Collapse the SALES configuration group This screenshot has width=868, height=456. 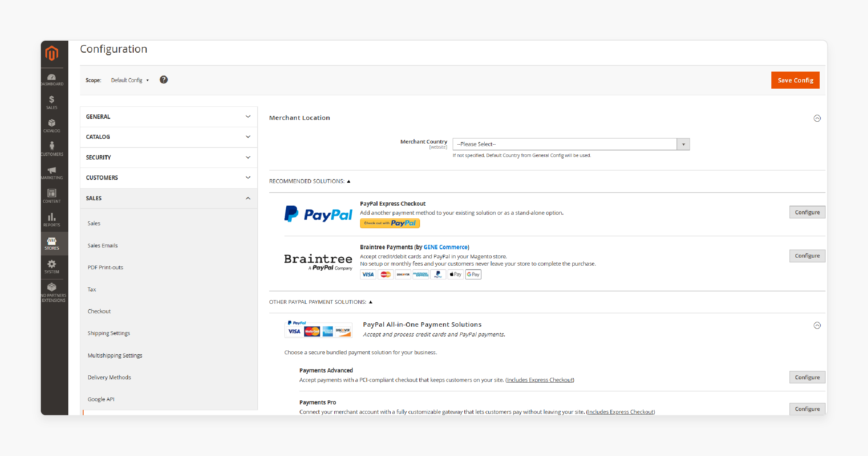point(169,198)
